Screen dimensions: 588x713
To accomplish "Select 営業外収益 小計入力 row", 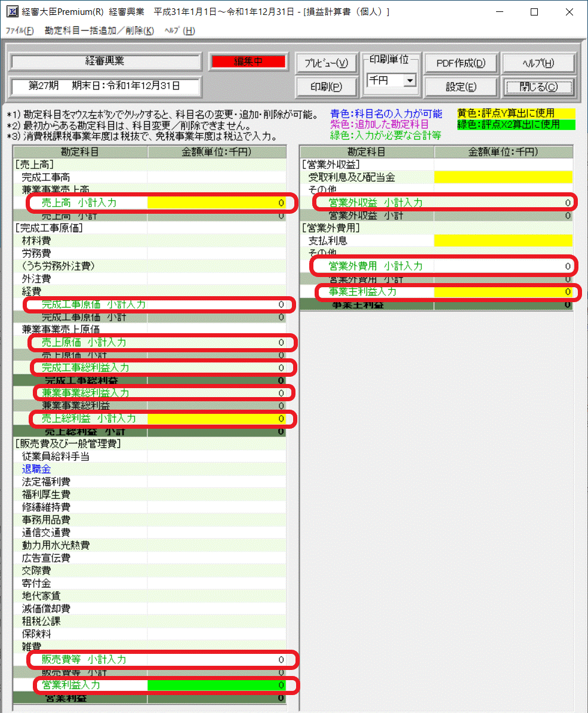I will (436, 203).
